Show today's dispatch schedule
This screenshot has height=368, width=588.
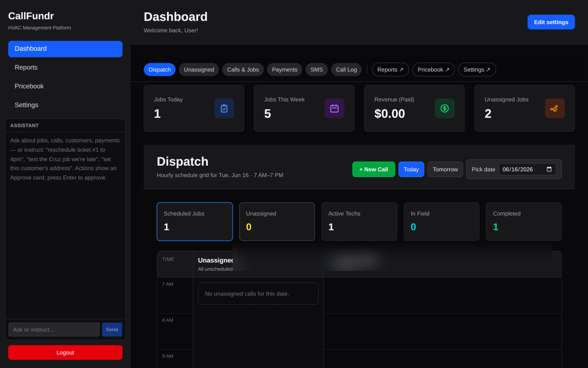411,170
